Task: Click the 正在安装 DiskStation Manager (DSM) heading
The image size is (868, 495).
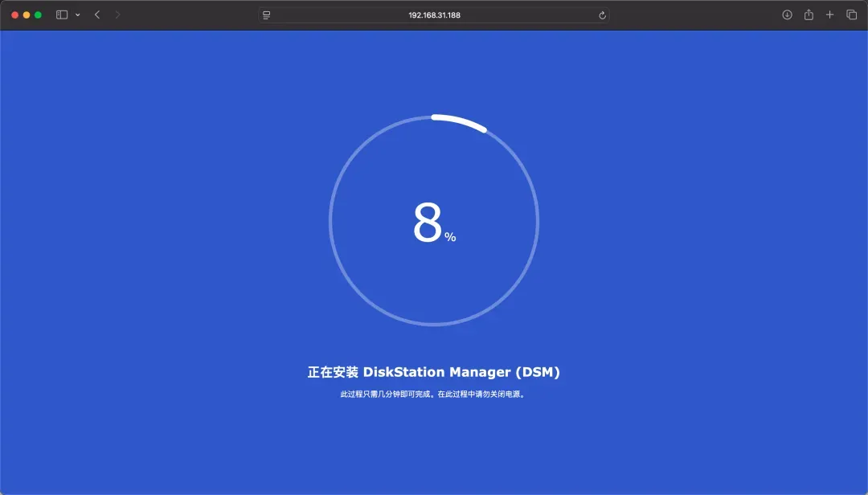Action: pos(434,372)
